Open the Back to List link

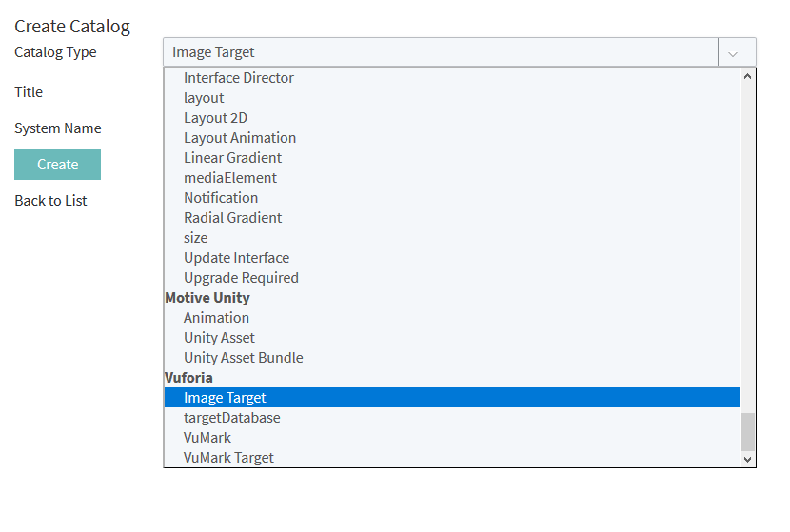pos(50,201)
